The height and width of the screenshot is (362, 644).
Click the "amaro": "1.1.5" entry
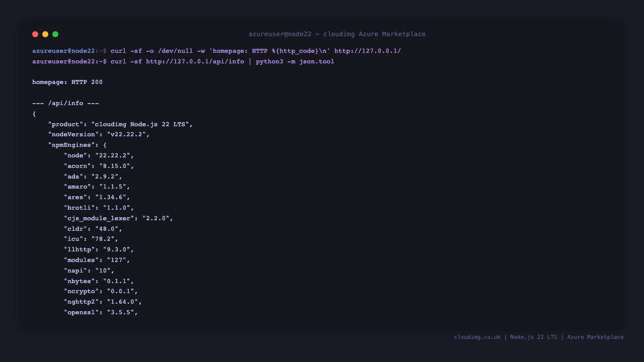(x=97, y=187)
